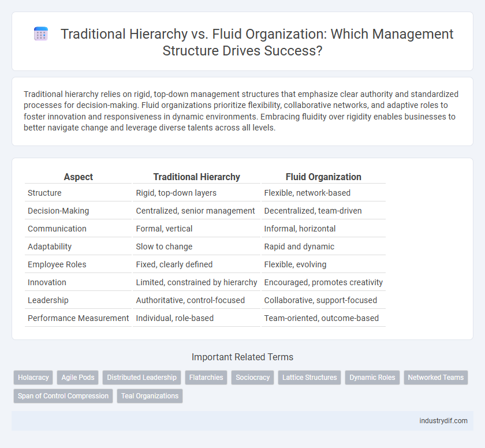
Task: Click the industrydif.com footer text
Action: [443, 421]
